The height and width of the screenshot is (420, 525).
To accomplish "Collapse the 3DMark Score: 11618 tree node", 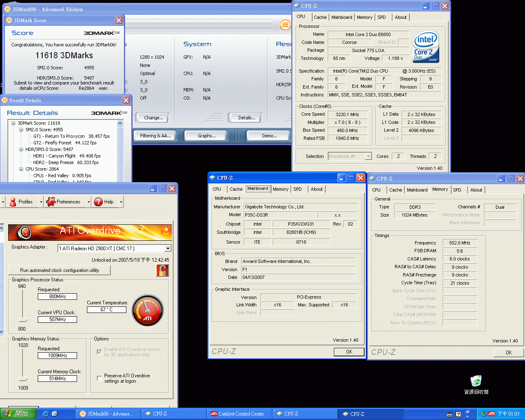I will (x=13, y=123).
